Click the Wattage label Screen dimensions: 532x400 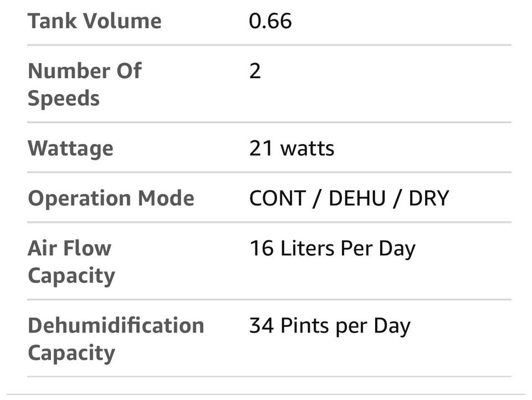(70, 148)
